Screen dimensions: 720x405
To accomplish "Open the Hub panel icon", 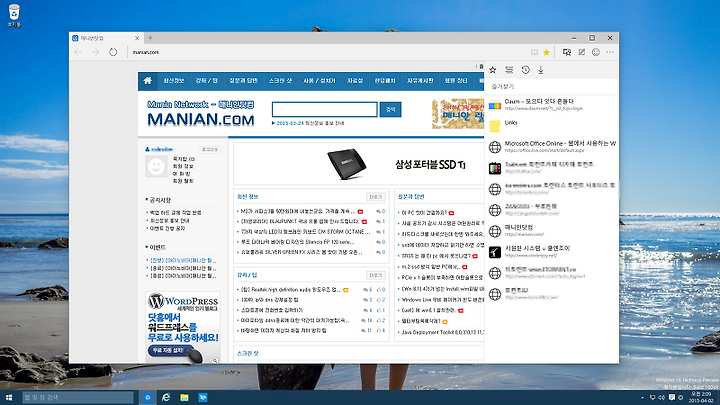I will 567,52.
